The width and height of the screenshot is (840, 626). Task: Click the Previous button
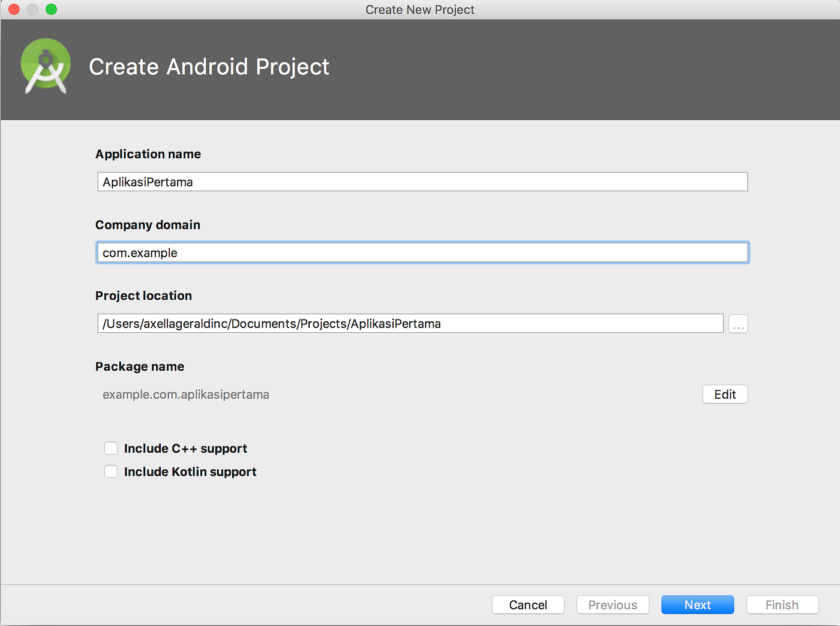(x=613, y=604)
